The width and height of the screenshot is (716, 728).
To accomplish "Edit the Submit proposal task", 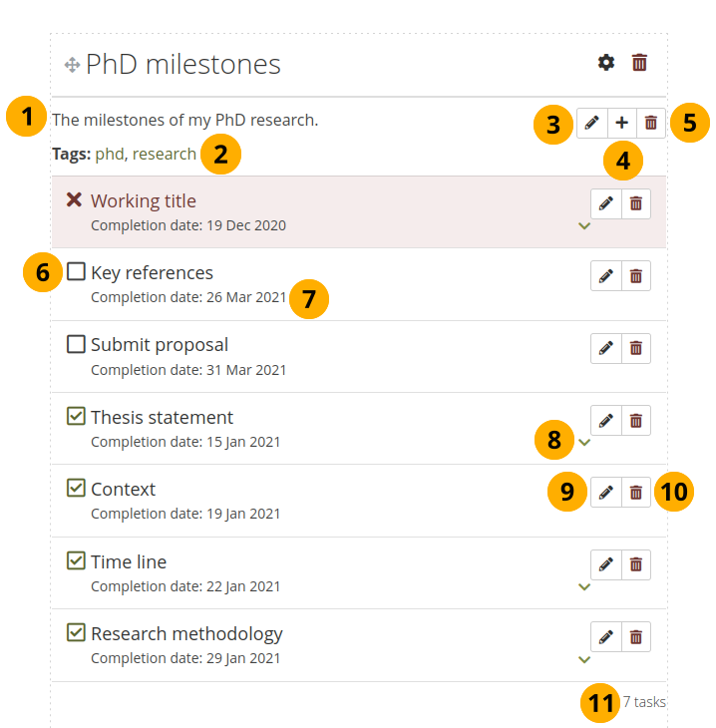I will [605, 348].
